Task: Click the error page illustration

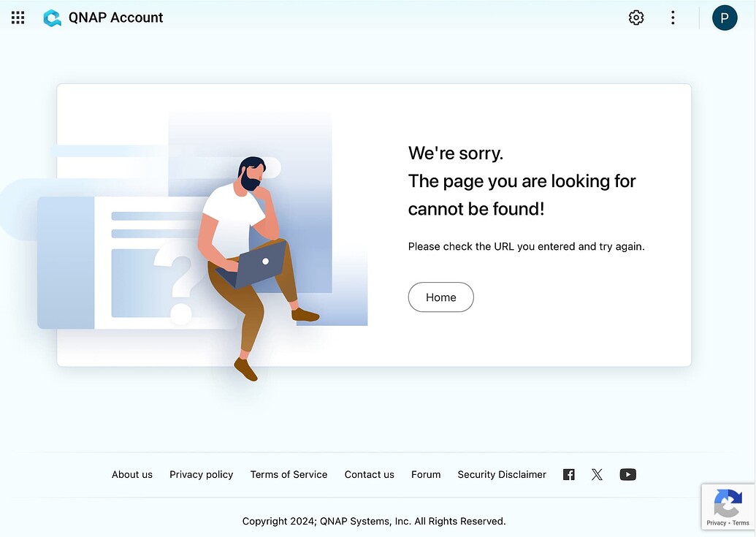Action: coord(219,241)
